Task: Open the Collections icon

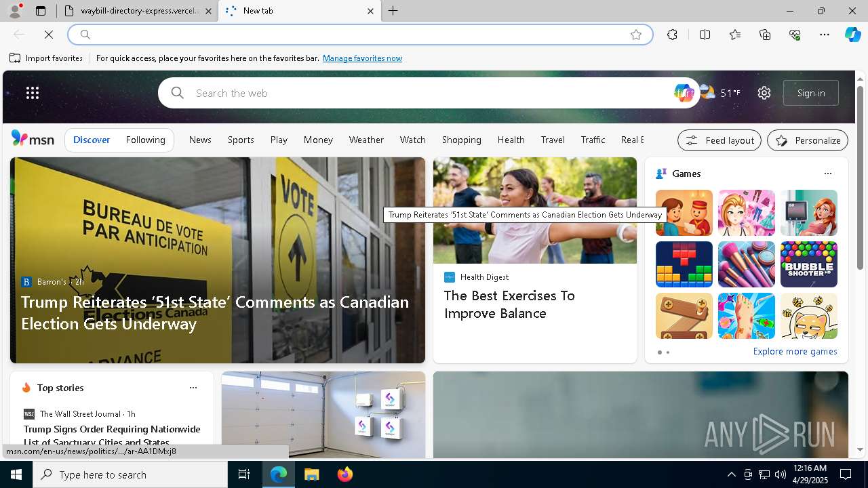Action: 765,35
